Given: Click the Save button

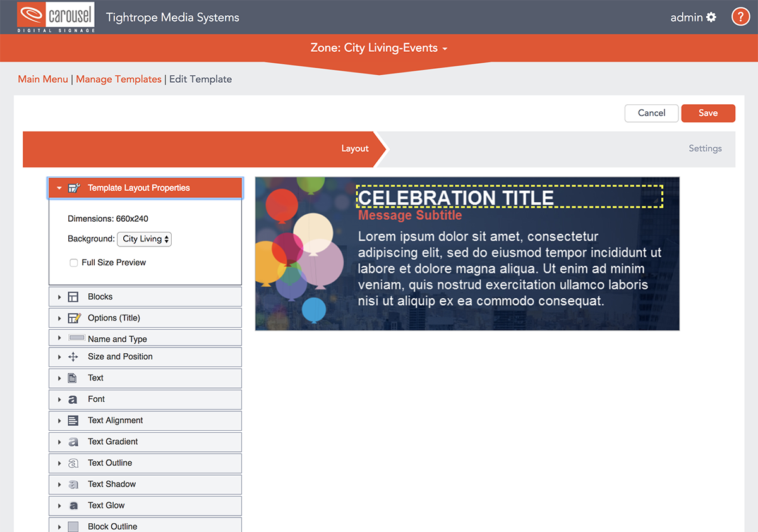Looking at the screenshot, I should tap(707, 113).
